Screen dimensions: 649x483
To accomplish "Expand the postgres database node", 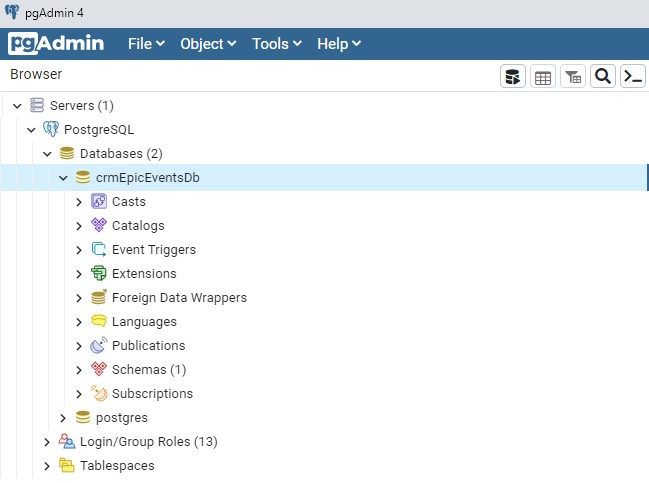I will pos(63,418).
